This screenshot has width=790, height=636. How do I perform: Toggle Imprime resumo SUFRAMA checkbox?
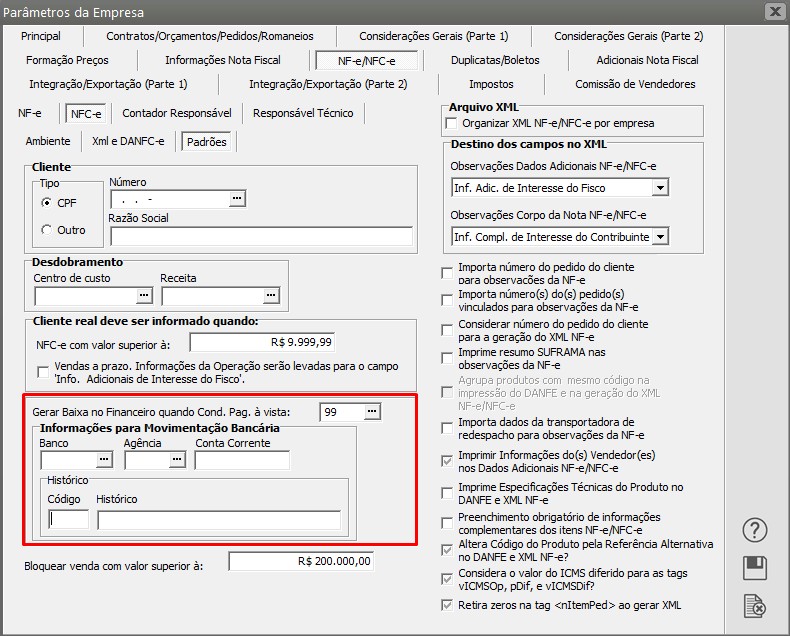[447, 358]
